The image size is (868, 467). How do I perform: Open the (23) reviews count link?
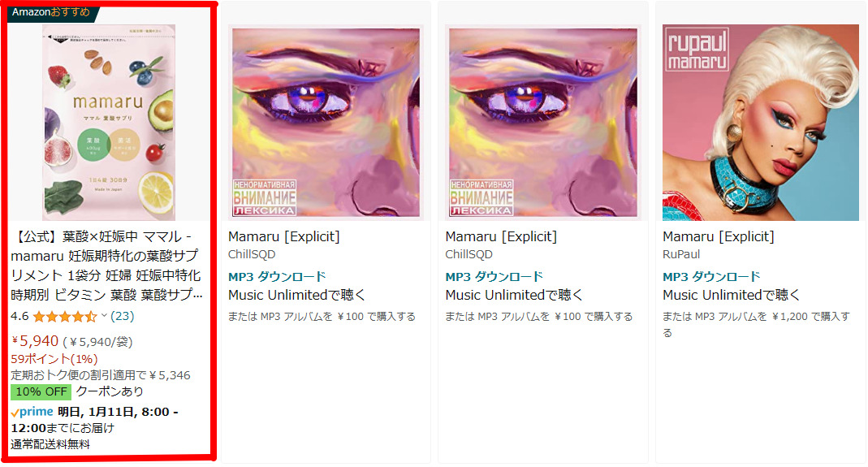click(123, 316)
